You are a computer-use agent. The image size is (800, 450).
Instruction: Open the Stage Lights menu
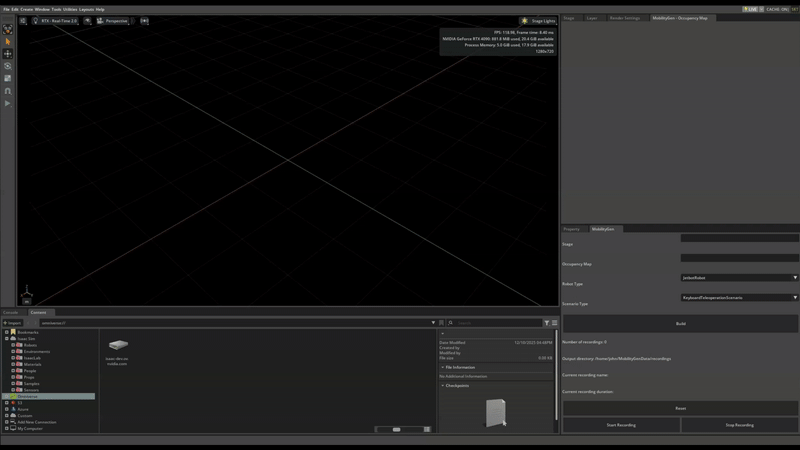(x=538, y=20)
